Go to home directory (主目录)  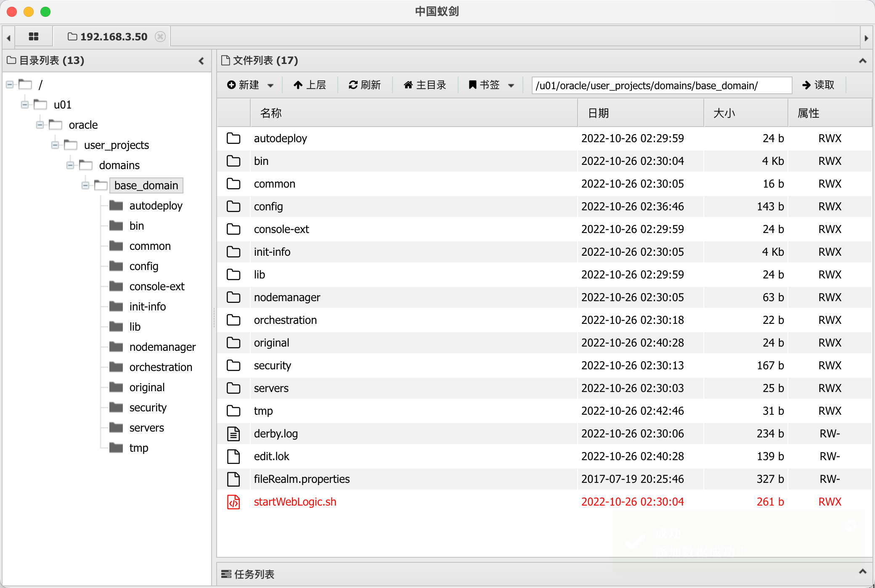pos(425,85)
